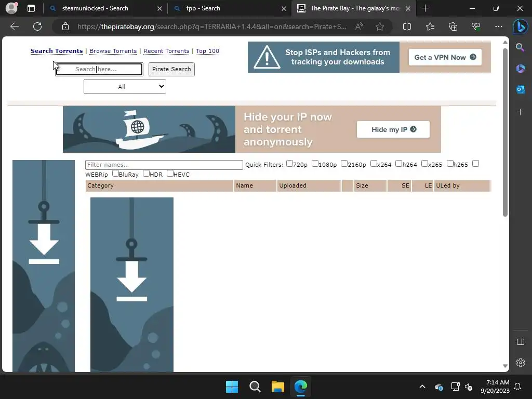532x399 pixels.
Task: Add sidebar app with plus icon
Action: click(520, 112)
